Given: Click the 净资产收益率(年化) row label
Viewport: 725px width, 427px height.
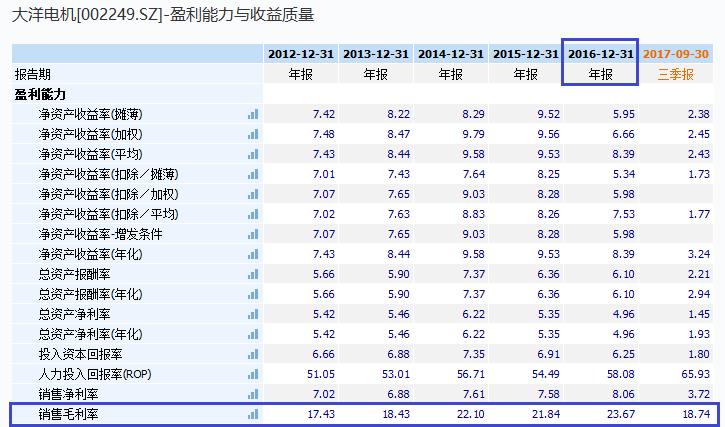Looking at the screenshot, I should pos(91,254).
